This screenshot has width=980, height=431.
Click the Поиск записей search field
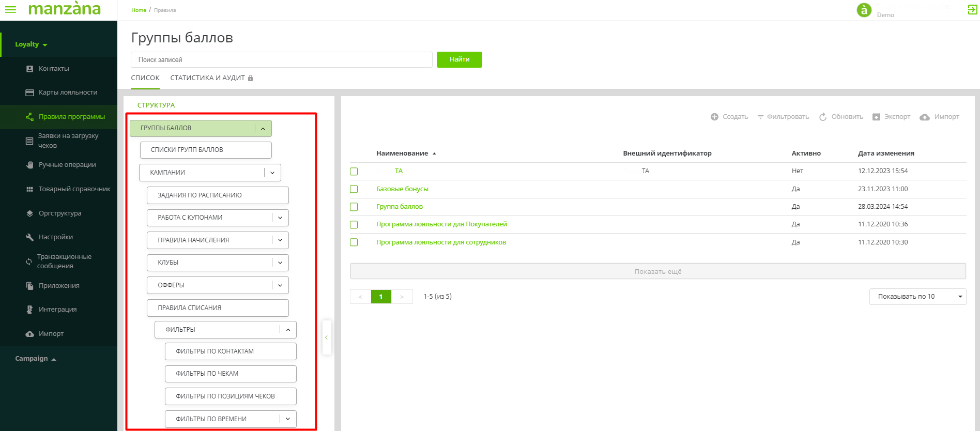[x=281, y=60]
